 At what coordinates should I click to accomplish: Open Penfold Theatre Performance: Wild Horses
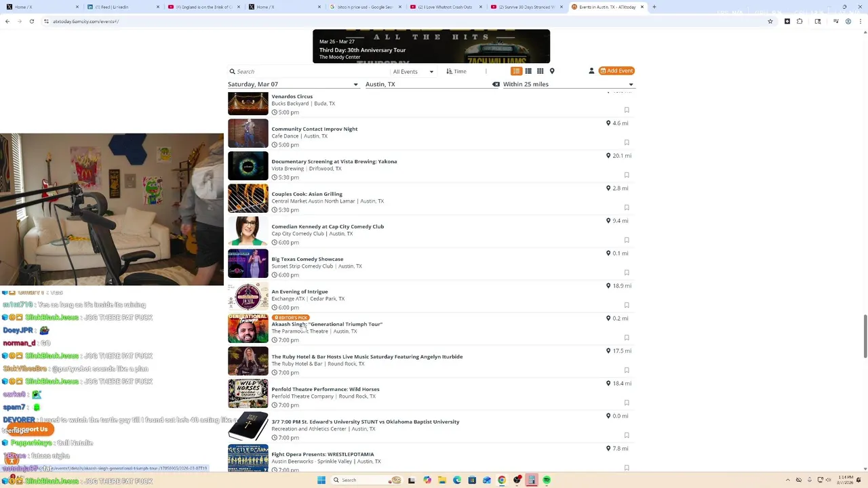(325, 389)
